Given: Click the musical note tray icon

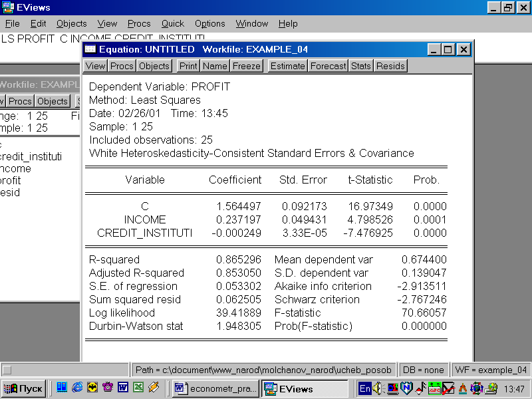Looking at the screenshot, I should [421, 388].
